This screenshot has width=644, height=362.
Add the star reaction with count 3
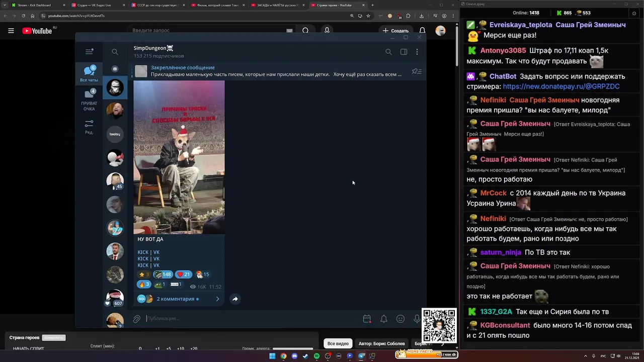(x=144, y=275)
